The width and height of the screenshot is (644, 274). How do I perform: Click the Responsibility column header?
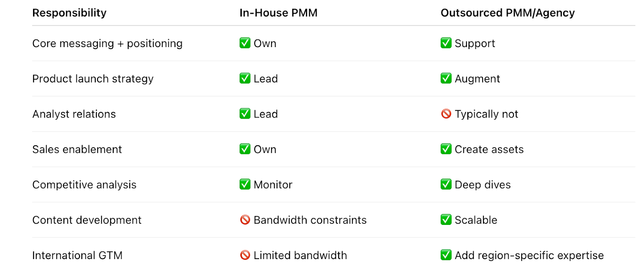69,13
